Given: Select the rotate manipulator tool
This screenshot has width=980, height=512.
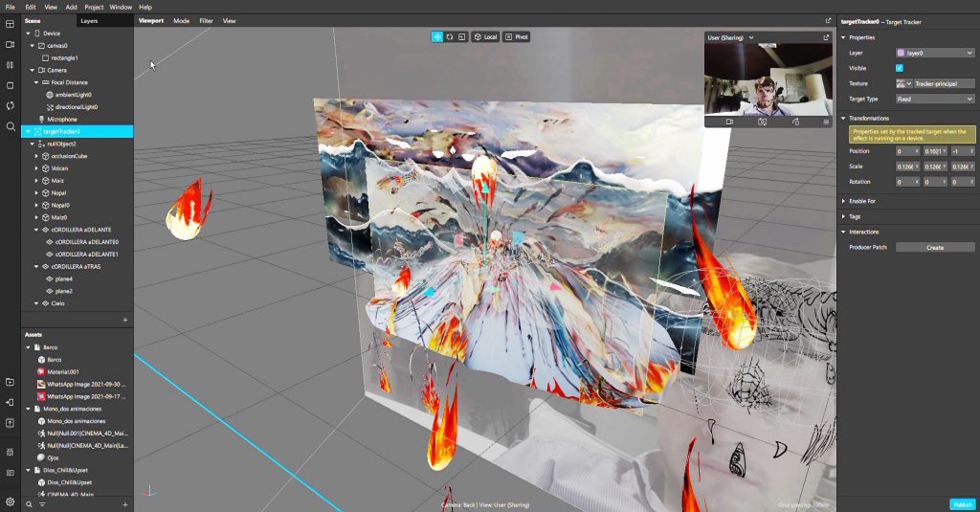Looking at the screenshot, I should (x=450, y=36).
